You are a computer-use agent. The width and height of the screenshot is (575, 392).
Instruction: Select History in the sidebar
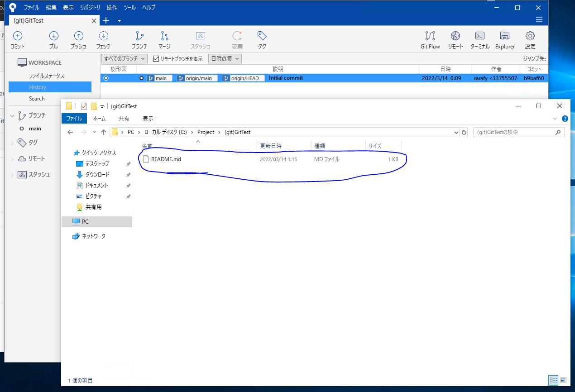coord(37,86)
